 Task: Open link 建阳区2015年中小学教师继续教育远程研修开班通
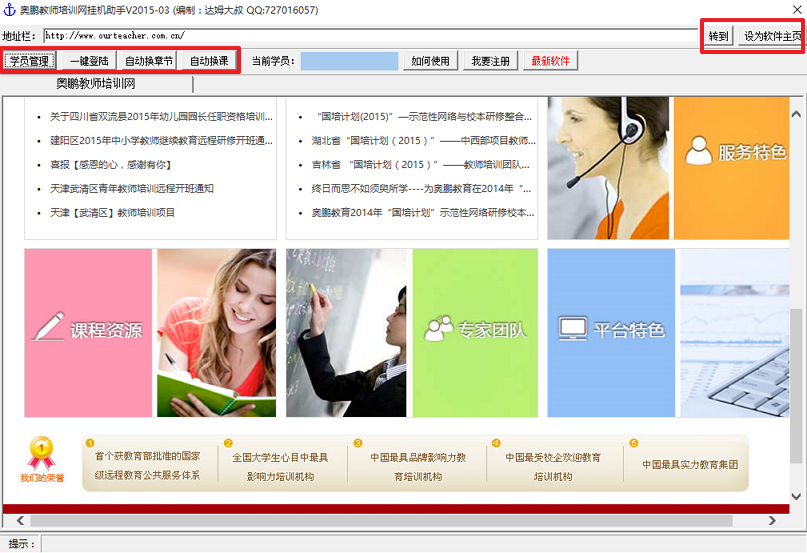(161, 141)
